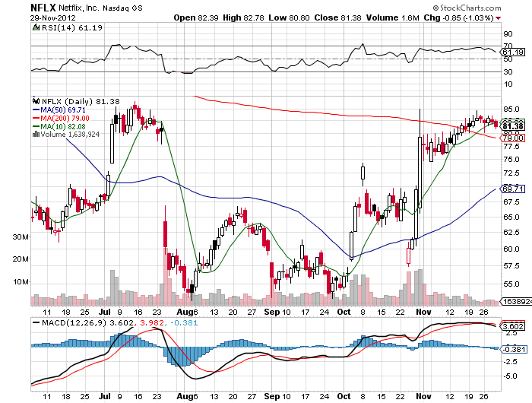Screen dimensions: 532x403
Task: Click the RSI axis label 30
Action: click(x=508, y=72)
